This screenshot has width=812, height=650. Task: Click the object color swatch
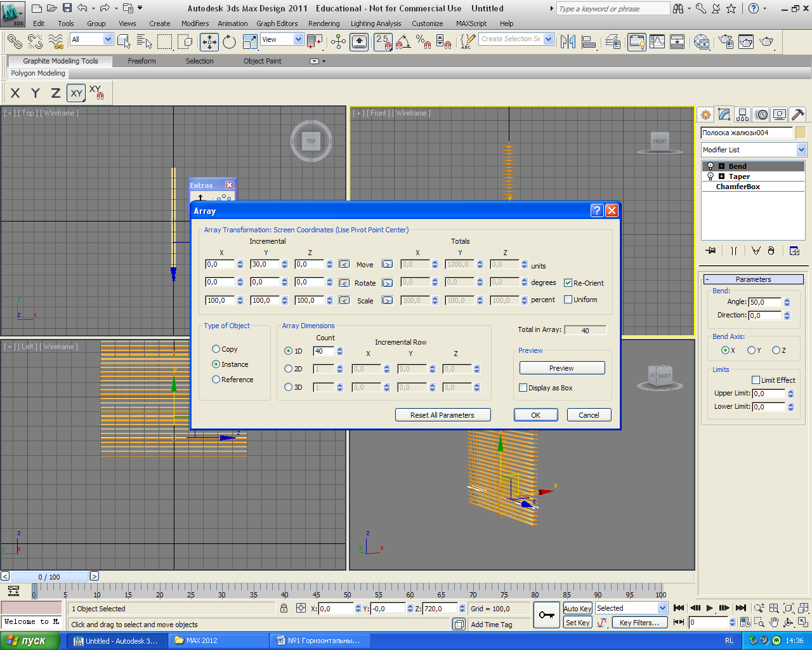pyautogui.click(x=801, y=133)
